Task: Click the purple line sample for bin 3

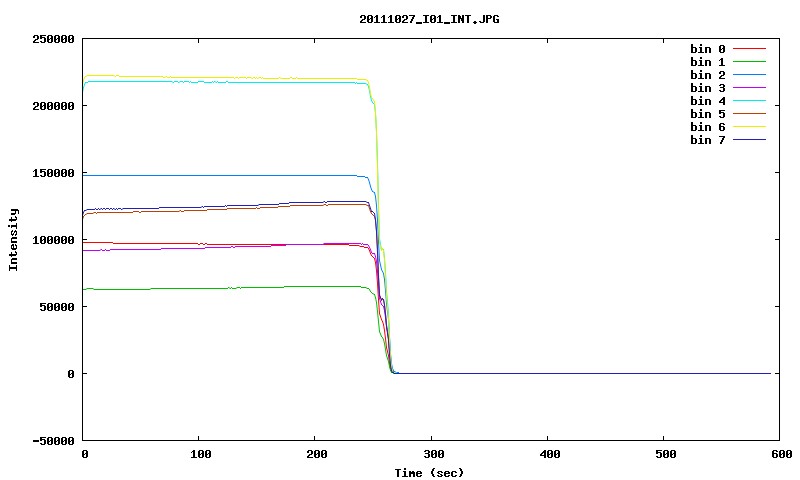Action: (x=749, y=88)
